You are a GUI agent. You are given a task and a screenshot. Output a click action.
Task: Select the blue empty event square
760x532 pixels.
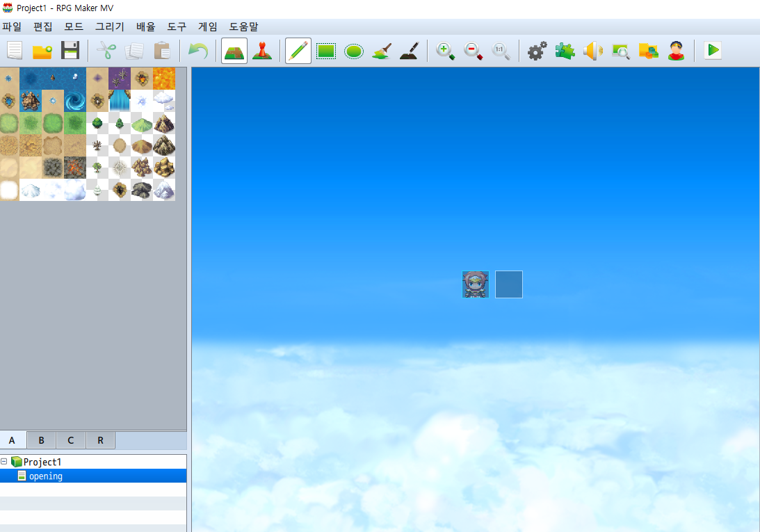[509, 284]
